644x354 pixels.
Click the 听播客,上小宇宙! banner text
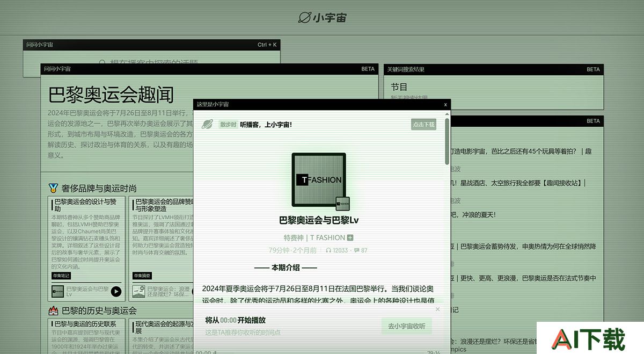(x=266, y=125)
